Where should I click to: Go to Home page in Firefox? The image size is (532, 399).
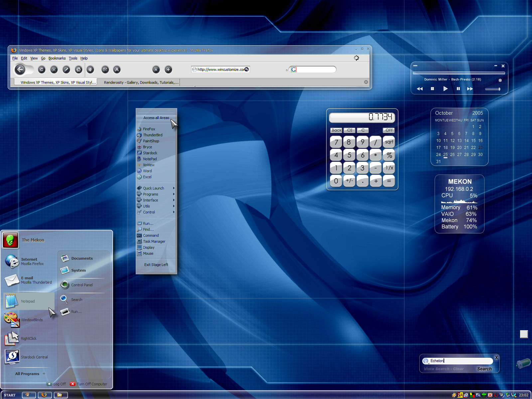78,69
